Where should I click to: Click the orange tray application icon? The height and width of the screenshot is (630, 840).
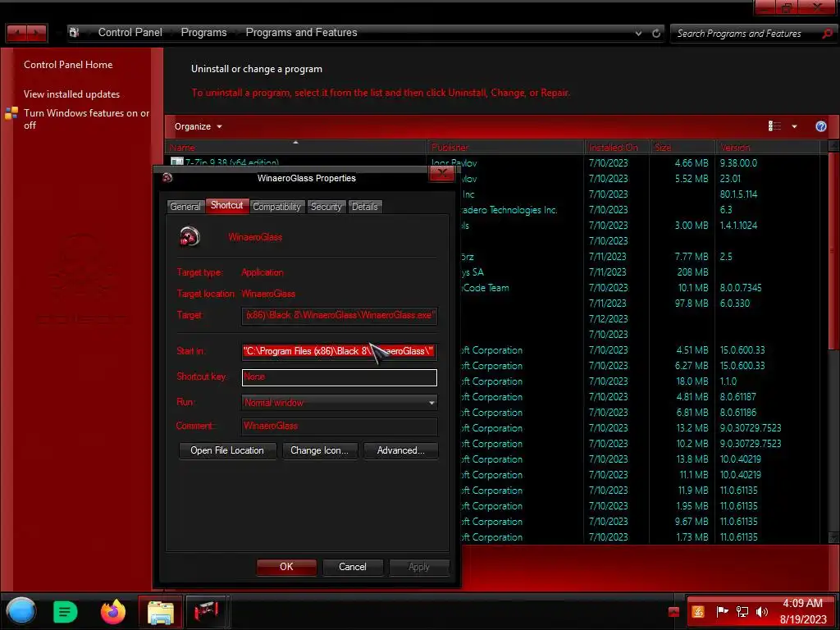tap(698, 611)
